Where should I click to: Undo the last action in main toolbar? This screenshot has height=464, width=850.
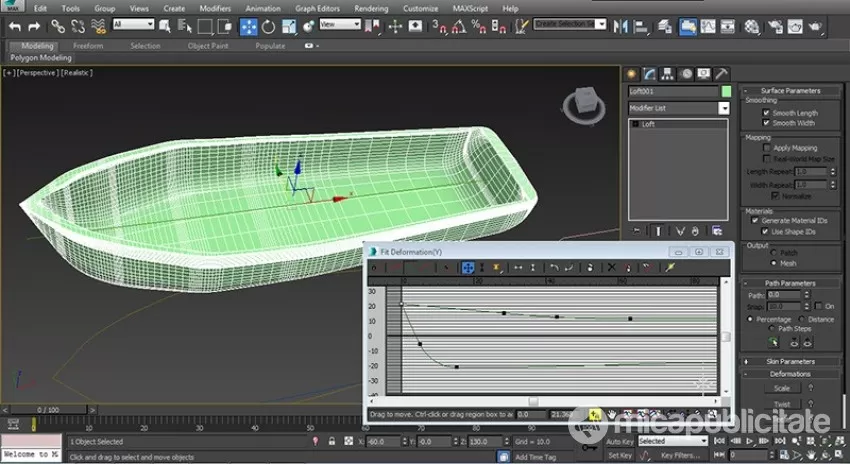coord(15,26)
